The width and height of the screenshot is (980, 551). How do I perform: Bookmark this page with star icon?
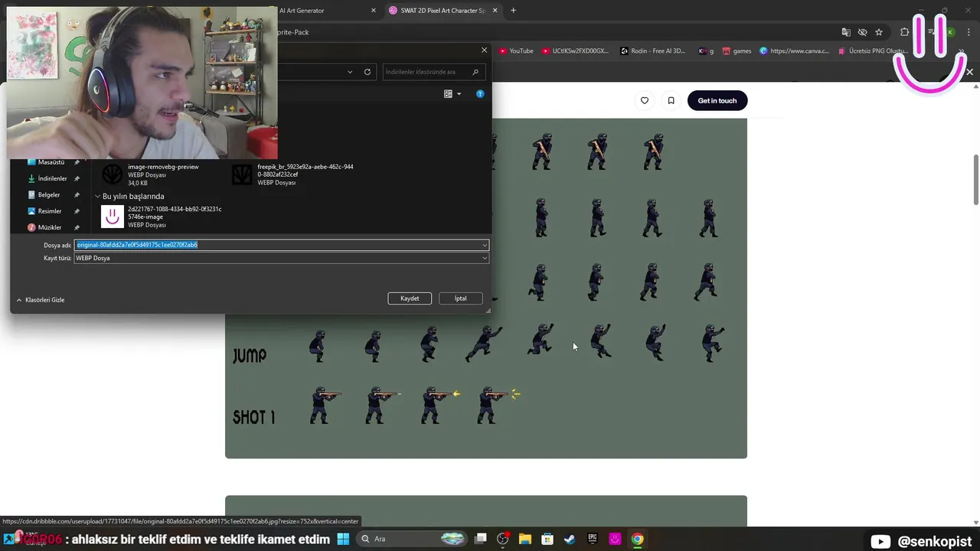coord(879,32)
